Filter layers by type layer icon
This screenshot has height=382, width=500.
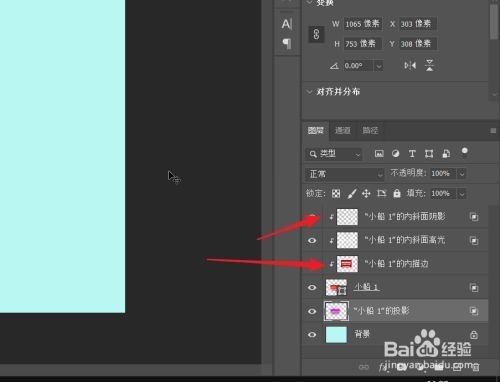(x=412, y=154)
